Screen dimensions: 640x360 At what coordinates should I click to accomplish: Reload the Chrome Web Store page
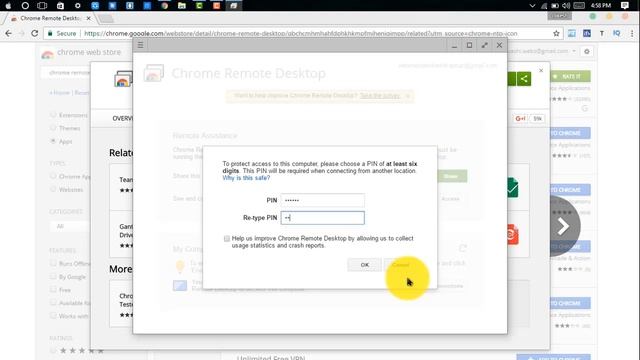[35, 33]
